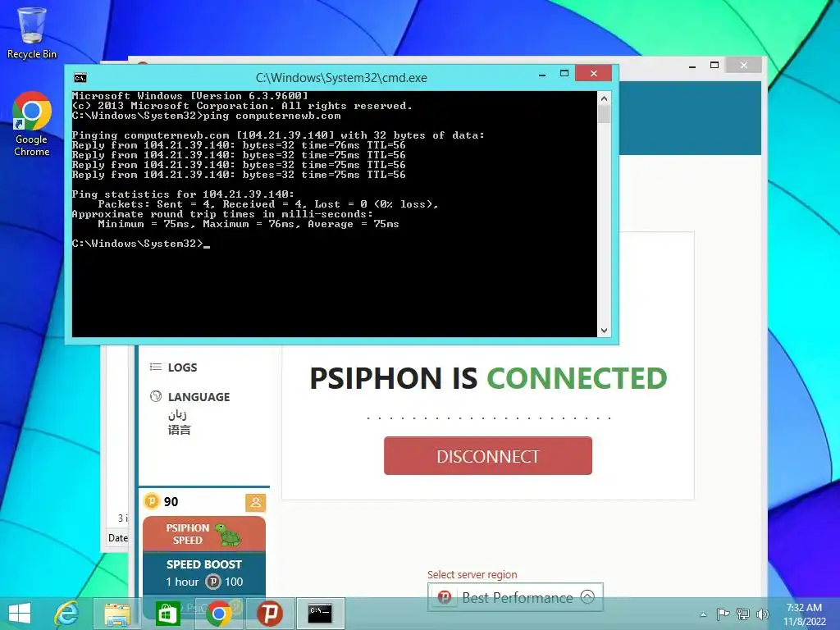This screenshot has width=840, height=630.
Task: Open the LANGUAGE menu in Psiphon
Action: (199, 397)
